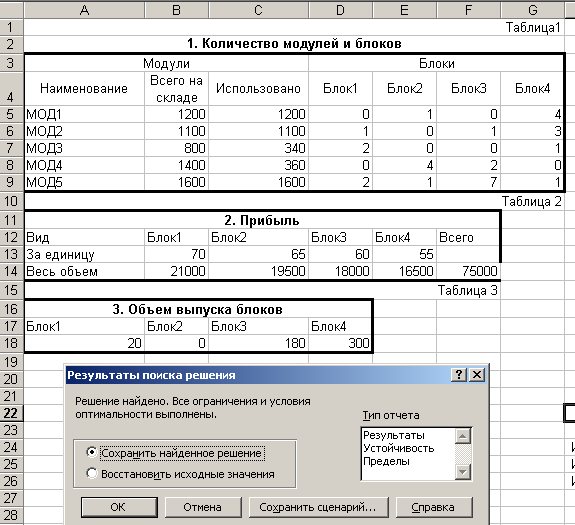
Task: Click the Использовано header cell
Action: [258, 89]
